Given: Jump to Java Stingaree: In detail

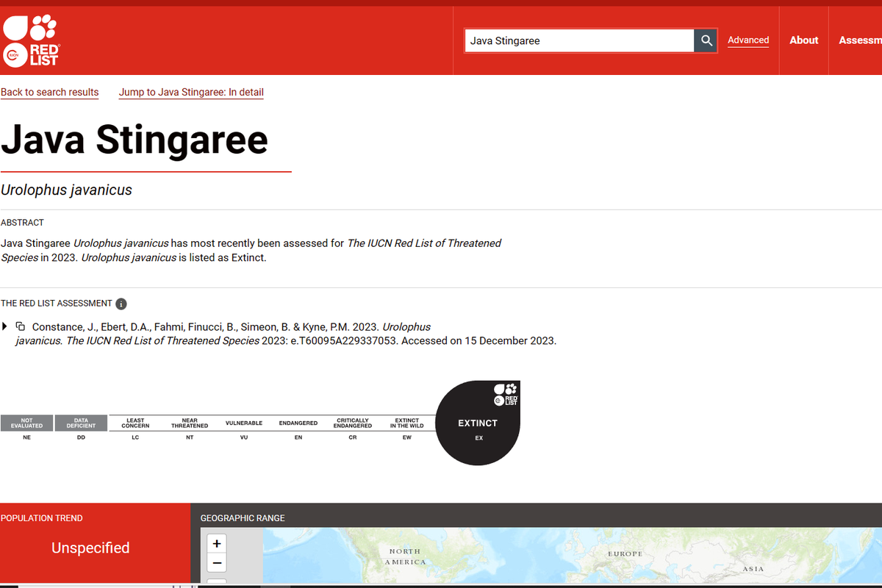Looking at the screenshot, I should [191, 92].
